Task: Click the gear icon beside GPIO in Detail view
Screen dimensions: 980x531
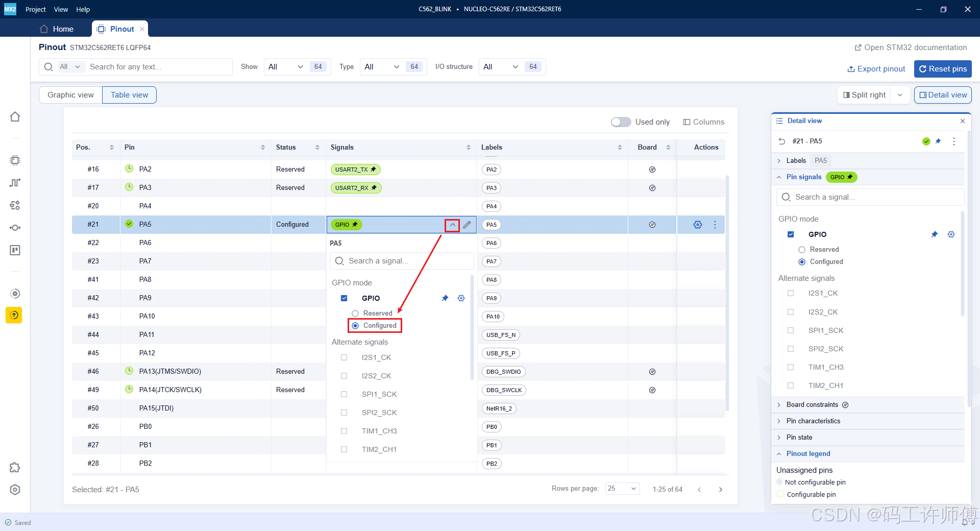Action: click(951, 234)
